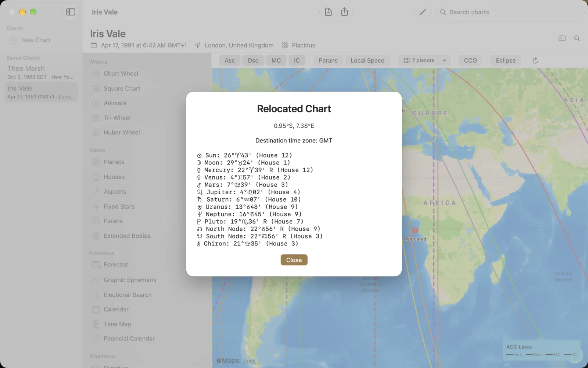Toggle the sidebar visibility icon
Viewport: 588px width, 368px height.
[x=71, y=12]
